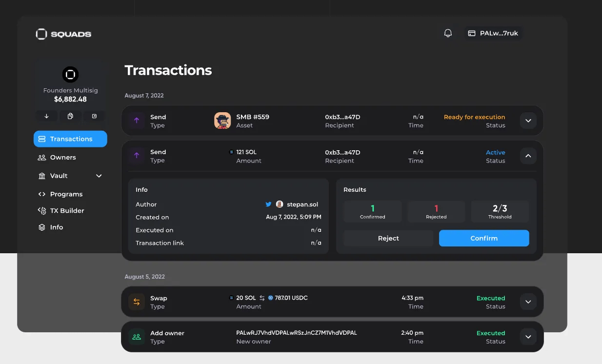
Task: Click the Add owner icon on bottom transaction
Action: click(136, 337)
